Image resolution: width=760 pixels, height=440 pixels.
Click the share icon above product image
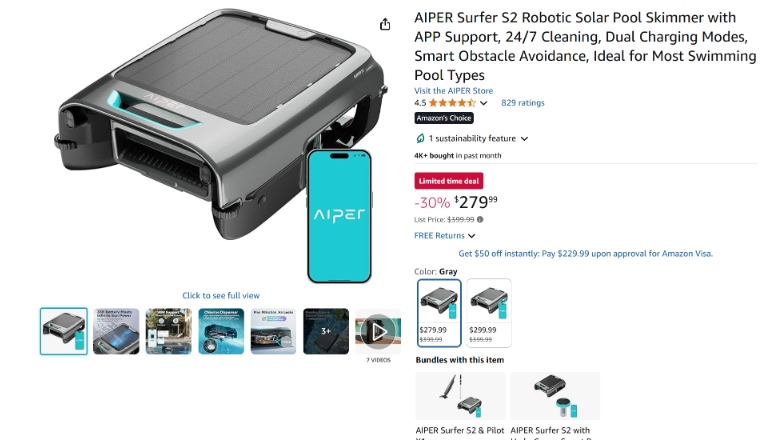pos(385,24)
